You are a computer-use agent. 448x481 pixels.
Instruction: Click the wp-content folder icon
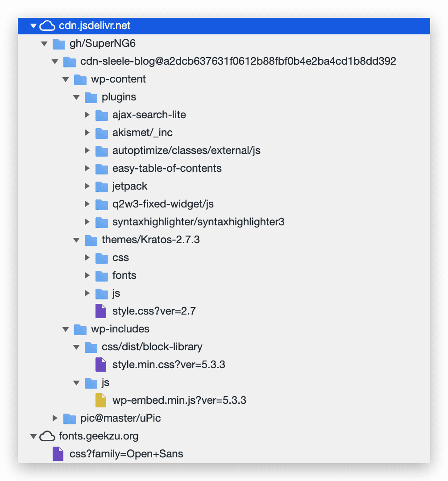point(80,79)
